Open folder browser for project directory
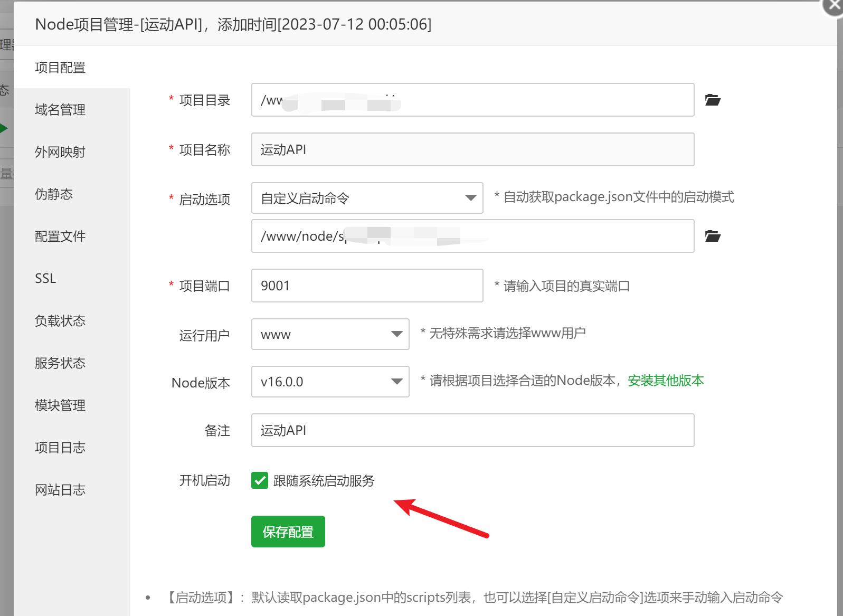 [x=713, y=100]
